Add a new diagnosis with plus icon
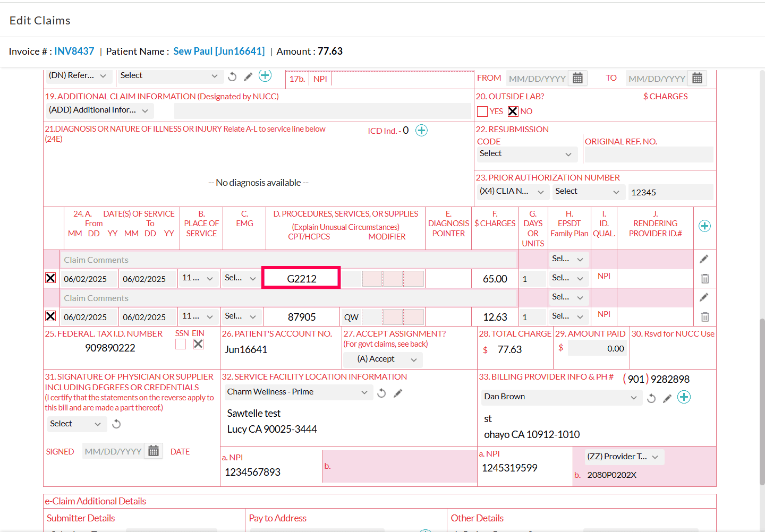The width and height of the screenshot is (765, 532). coord(421,131)
